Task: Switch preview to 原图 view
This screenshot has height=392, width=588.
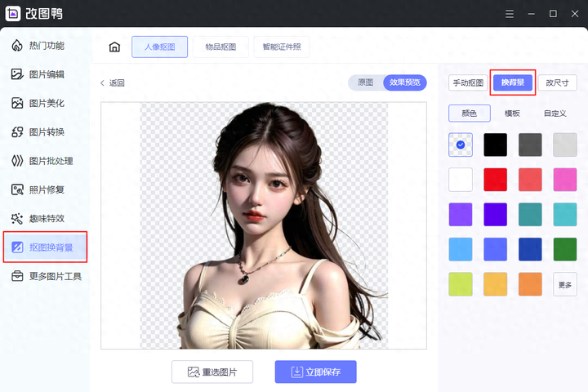Action: 365,82
